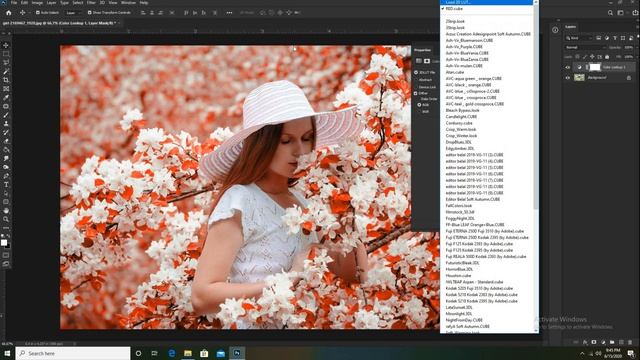Toggle the Auto-Select checkbox
Image resolution: width=640 pixels, height=360 pixels.
[x=38, y=13]
